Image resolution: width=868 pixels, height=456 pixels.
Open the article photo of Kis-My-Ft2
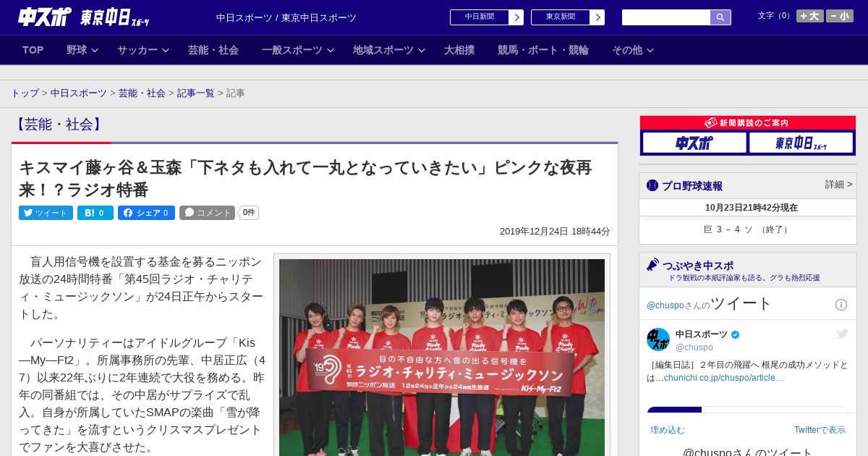[x=442, y=357]
